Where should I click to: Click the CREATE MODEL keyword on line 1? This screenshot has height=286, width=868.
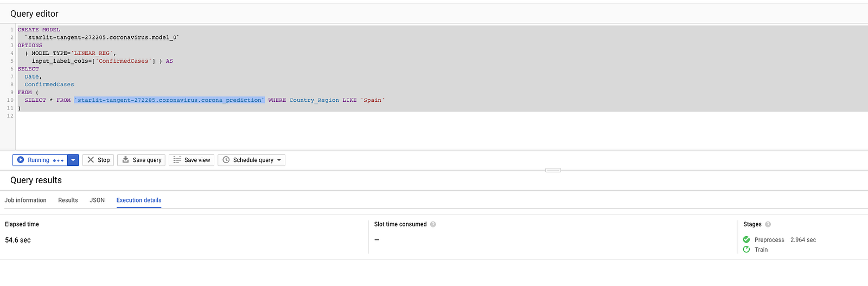pyautogui.click(x=39, y=30)
